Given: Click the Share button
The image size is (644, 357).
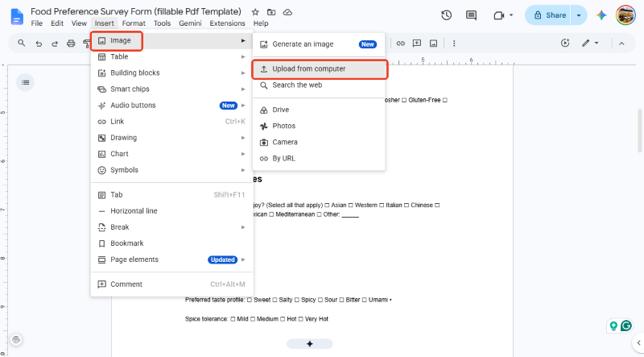Looking at the screenshot, I should [x=549, y=15].
